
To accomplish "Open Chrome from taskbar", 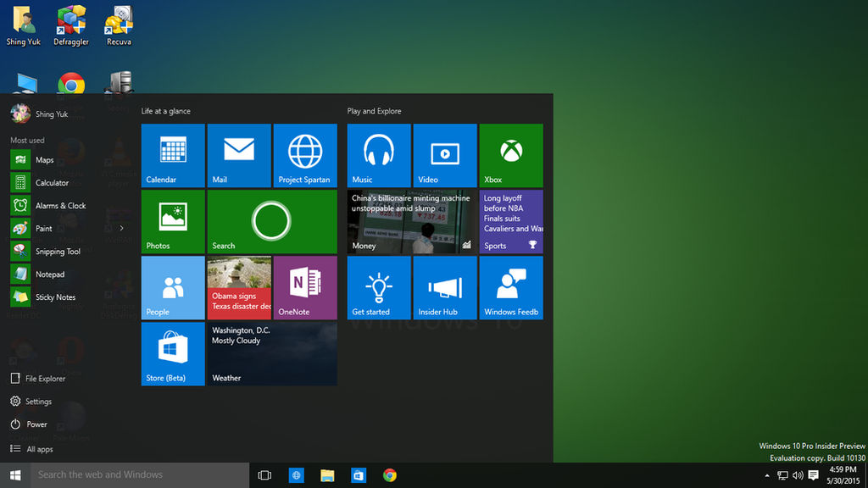I will click(390, 475).
